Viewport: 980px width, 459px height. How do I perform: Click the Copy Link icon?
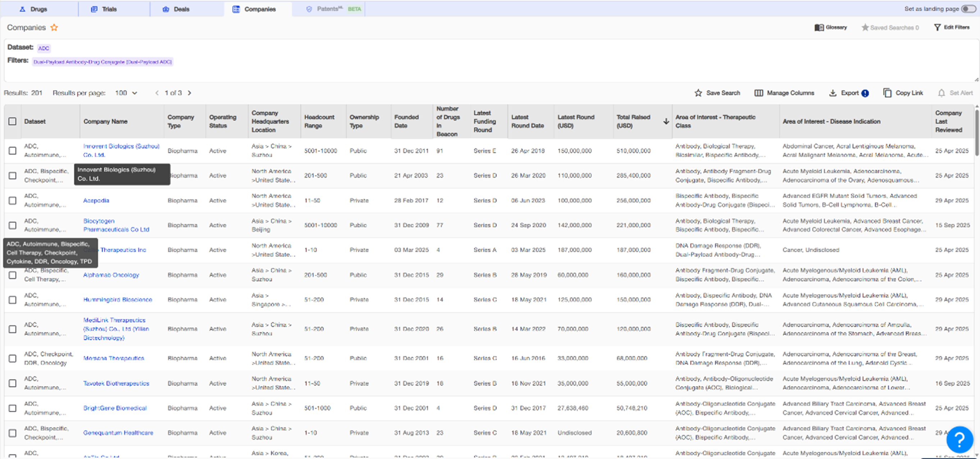pyautogui.click(x=887, y=93)
